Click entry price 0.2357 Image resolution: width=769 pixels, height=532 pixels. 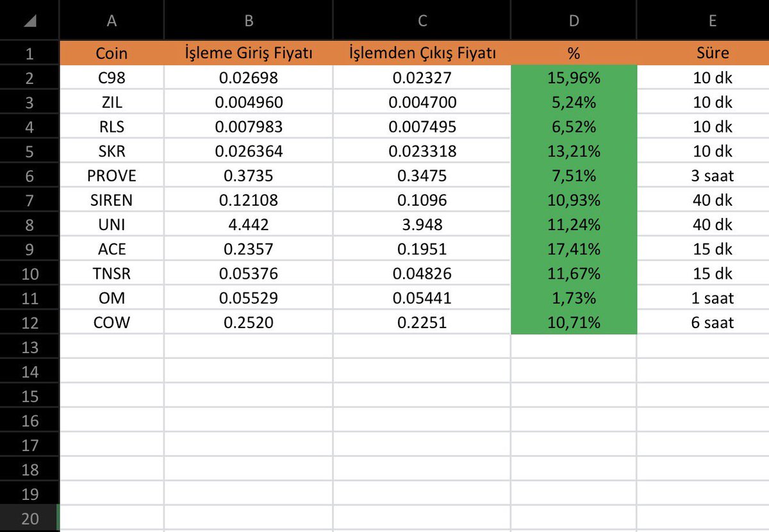tap(249, 249)
